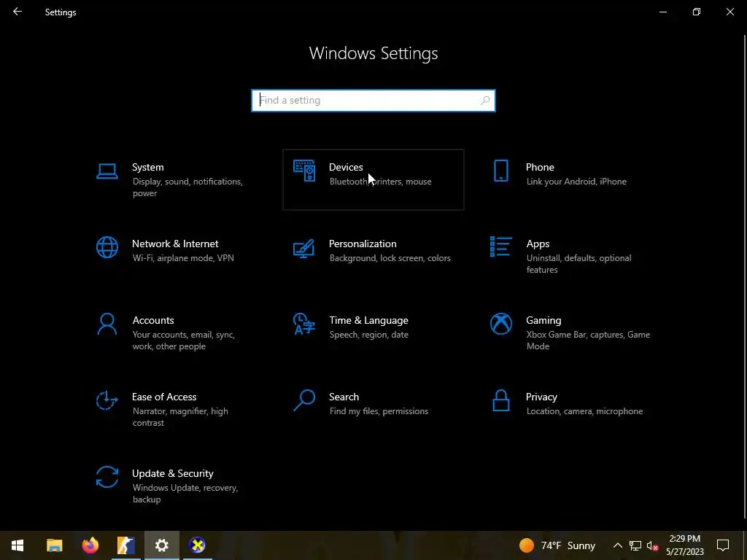747x560 pixels.
Task: Open the 74°F Sunny weather widget
Action: click(x=557, y=545)
